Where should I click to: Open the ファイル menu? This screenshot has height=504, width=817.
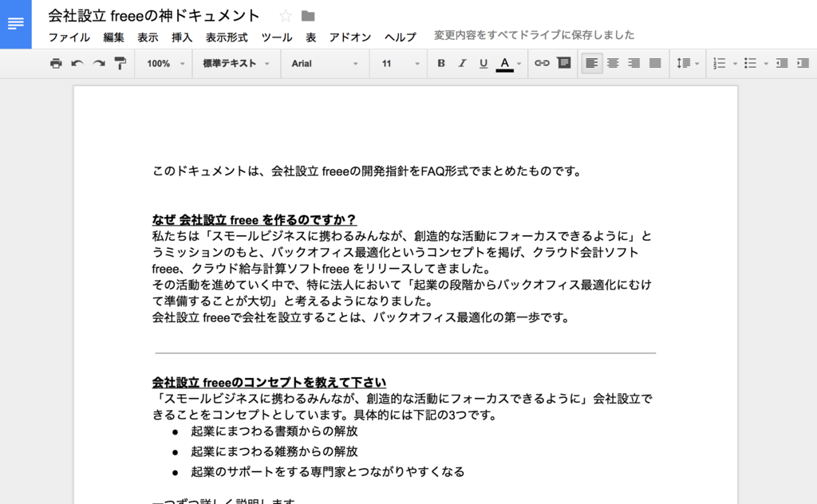[69, 37]
